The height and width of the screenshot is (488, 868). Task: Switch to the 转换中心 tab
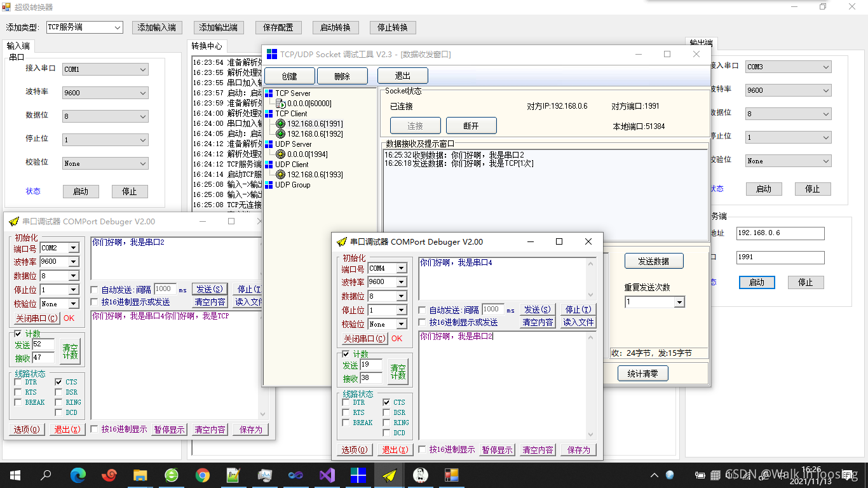tap(207, 46)
